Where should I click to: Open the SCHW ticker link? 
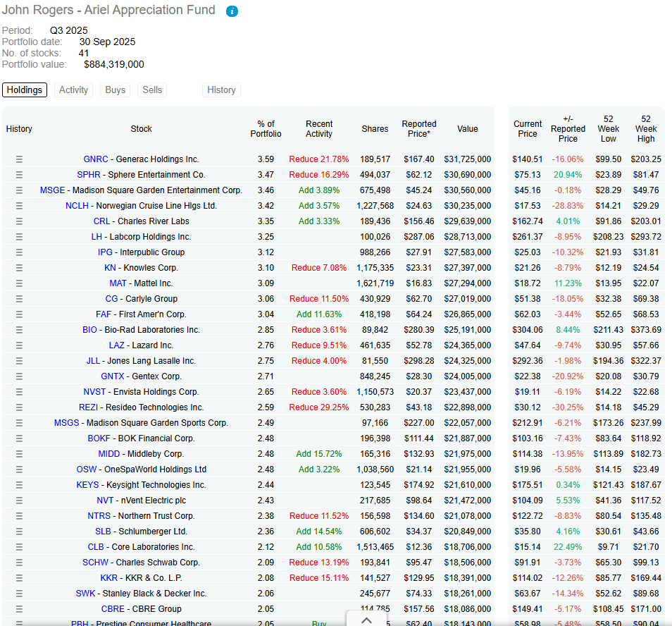click(x=96, y=563)
